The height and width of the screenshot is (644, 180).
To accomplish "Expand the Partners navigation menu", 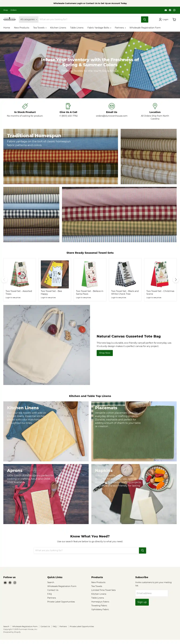I will click(x=120, y=28).
